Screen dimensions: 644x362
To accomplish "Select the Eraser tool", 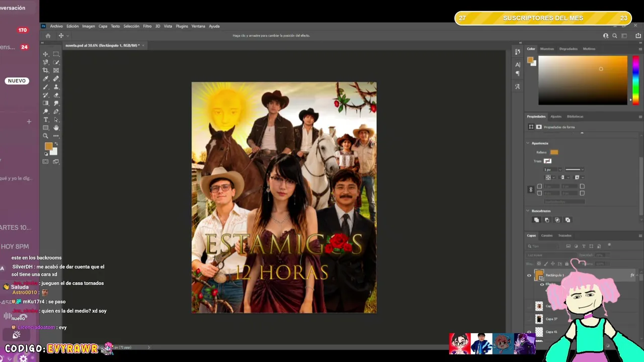I will click(x=56, y=95).
